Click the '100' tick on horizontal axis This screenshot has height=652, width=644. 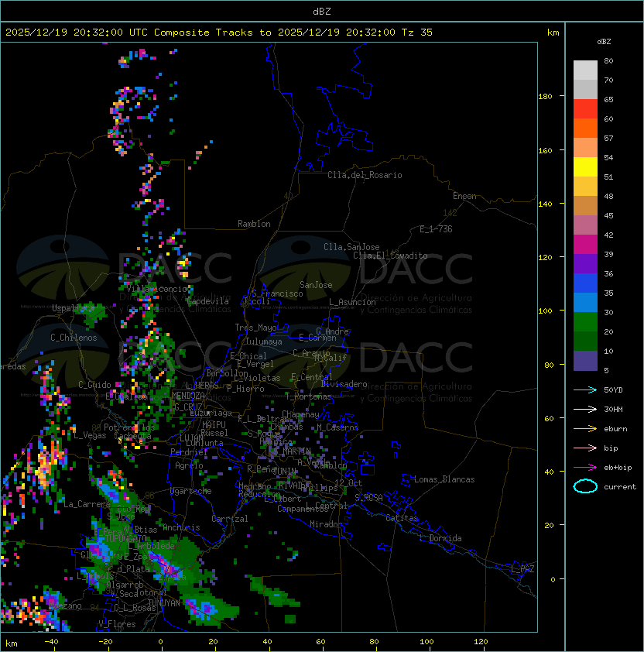coord(427,642)
